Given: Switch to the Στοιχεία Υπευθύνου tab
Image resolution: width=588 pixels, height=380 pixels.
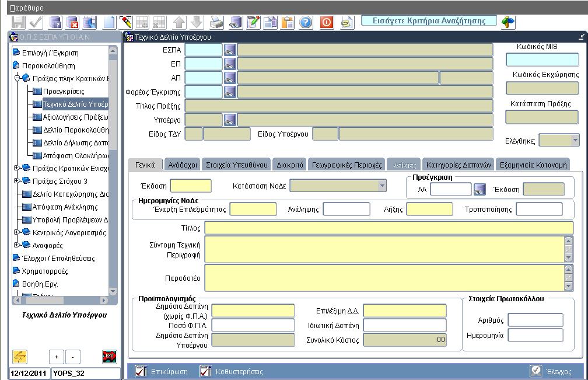Looking at the screenshot, I should coord(237,165).
